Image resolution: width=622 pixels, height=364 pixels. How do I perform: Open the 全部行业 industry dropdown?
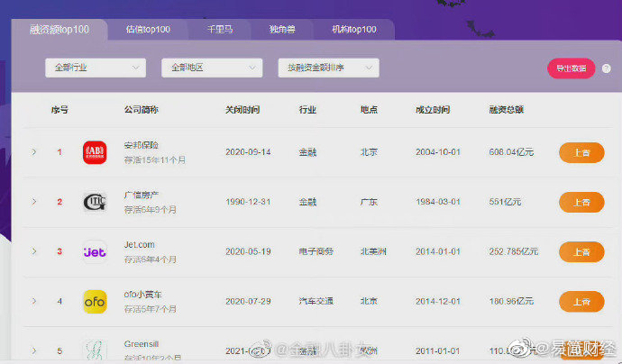[x=96, y=68]
